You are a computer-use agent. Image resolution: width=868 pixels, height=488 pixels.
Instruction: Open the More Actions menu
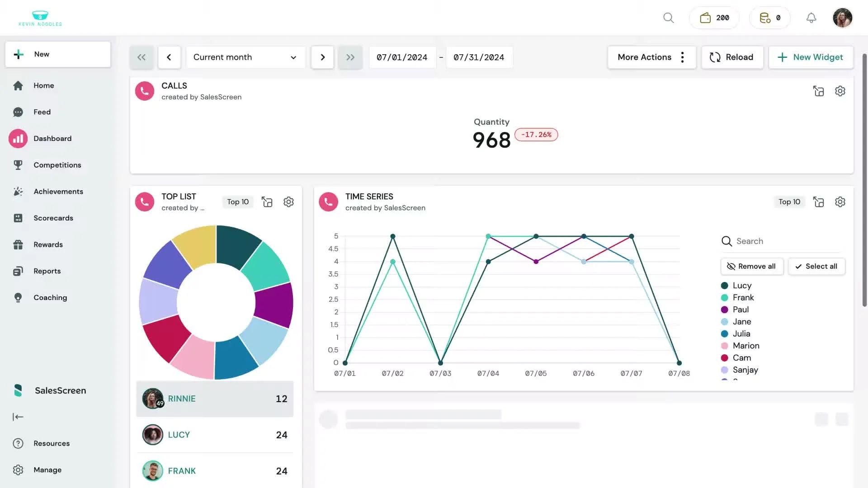click(651, 57)
